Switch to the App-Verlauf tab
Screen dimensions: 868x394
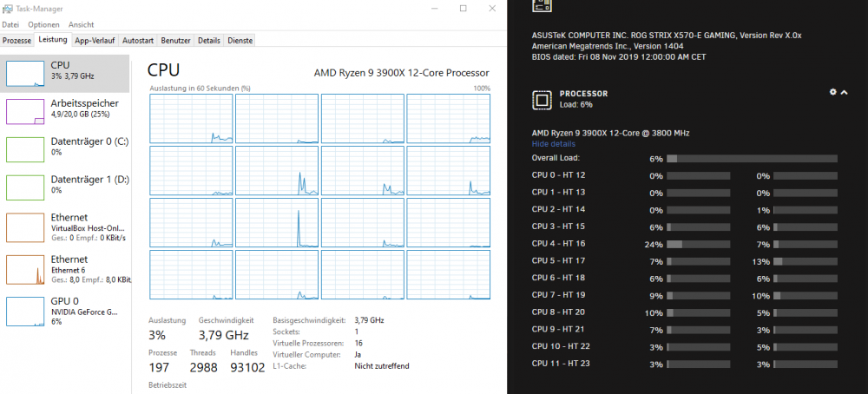[95, 41]
